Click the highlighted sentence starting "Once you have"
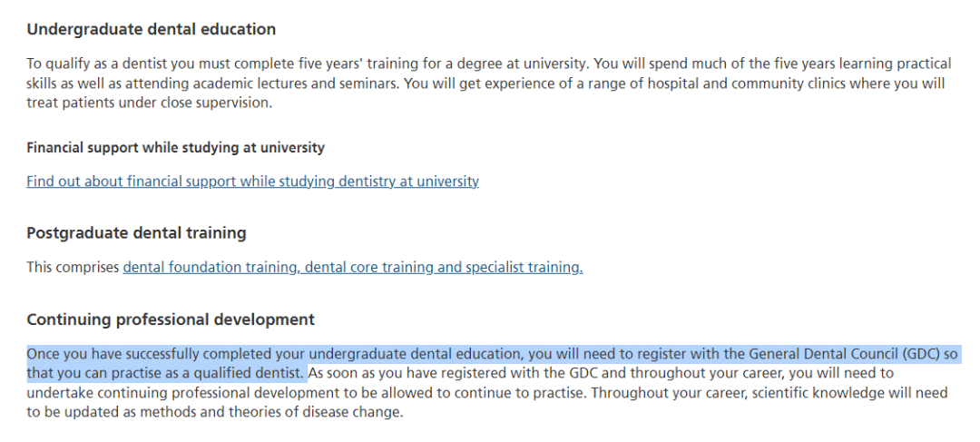The width and height of the screenshot is (980, 442). pyautogui.click(x=363, y=354)
